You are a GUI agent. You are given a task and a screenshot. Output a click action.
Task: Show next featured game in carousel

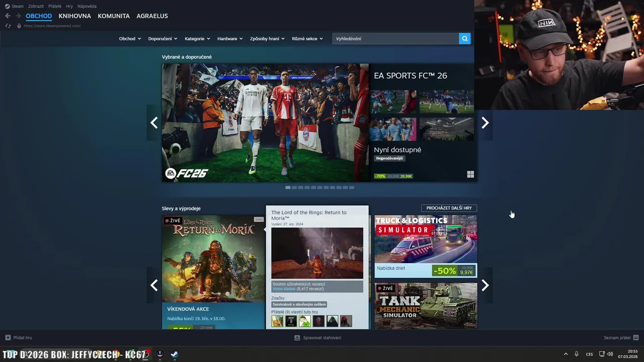pos(485,123)
